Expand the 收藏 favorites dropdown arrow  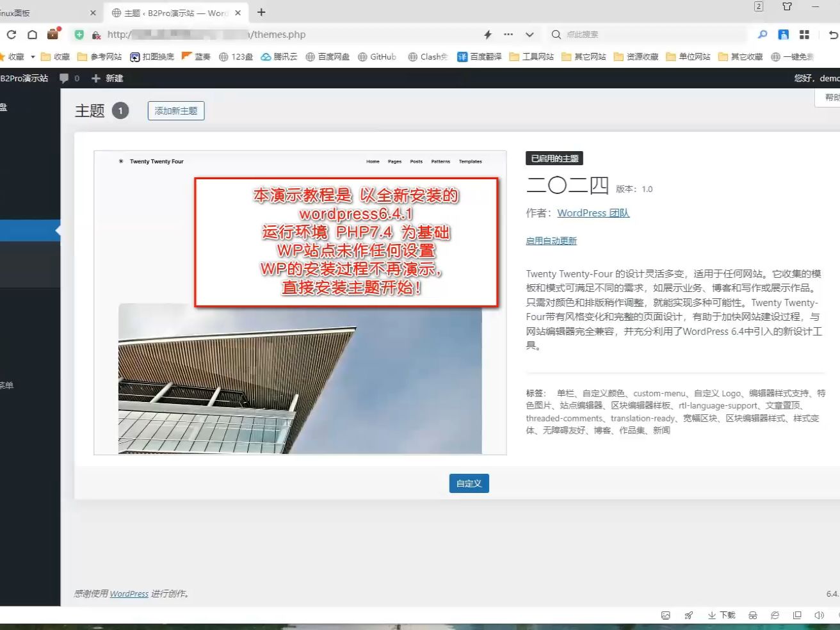pyautogui.click(x=33, y=56)
